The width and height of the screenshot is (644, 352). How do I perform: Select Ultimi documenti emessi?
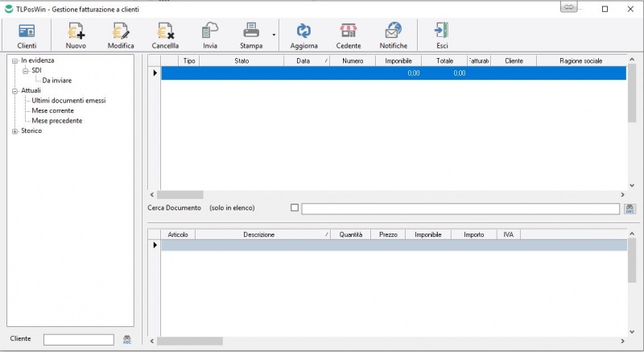coord(68,101)
